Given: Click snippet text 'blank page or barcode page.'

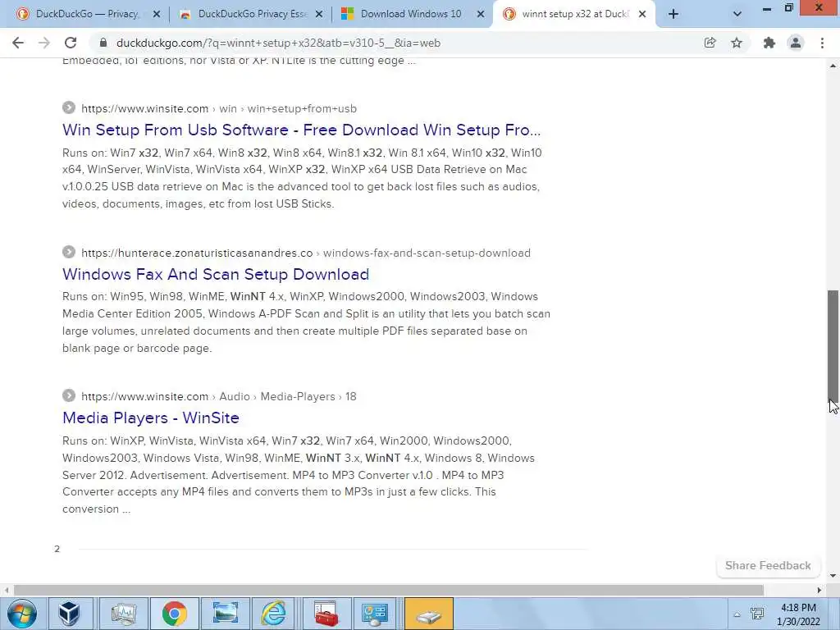Looking at the screenshot, I should pos(137,348).
